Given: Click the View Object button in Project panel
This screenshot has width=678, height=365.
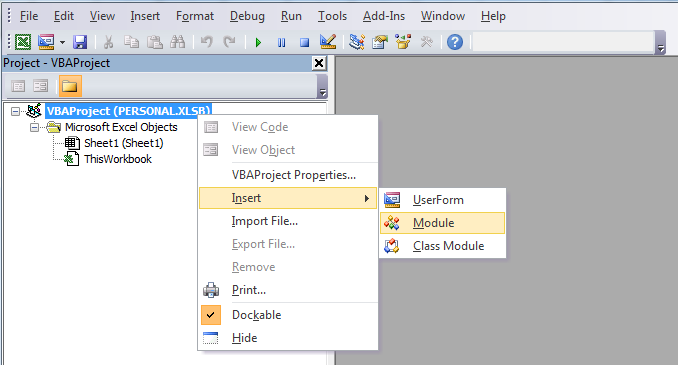Looking at the screenshot, I should pyautogui.click(x=41, y=86).
